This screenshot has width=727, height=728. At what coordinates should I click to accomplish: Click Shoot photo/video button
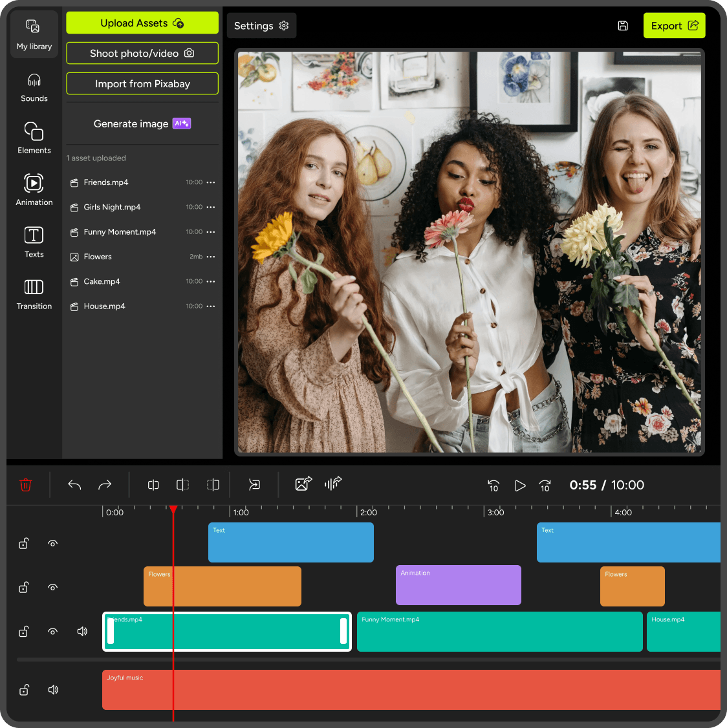click(142, 54)
